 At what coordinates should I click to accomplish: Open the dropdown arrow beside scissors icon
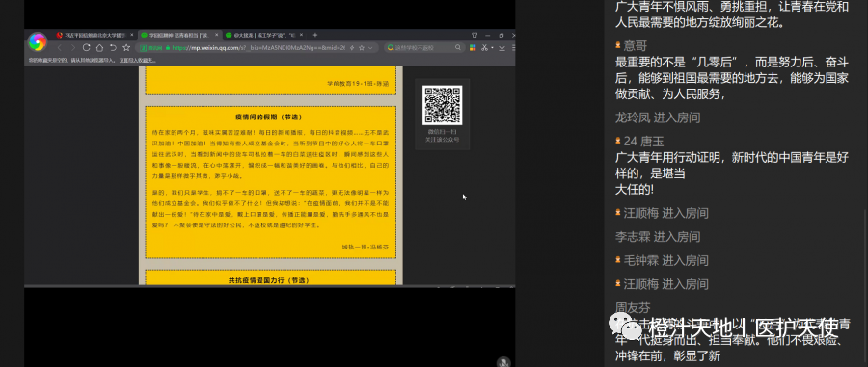coord(492,48)
